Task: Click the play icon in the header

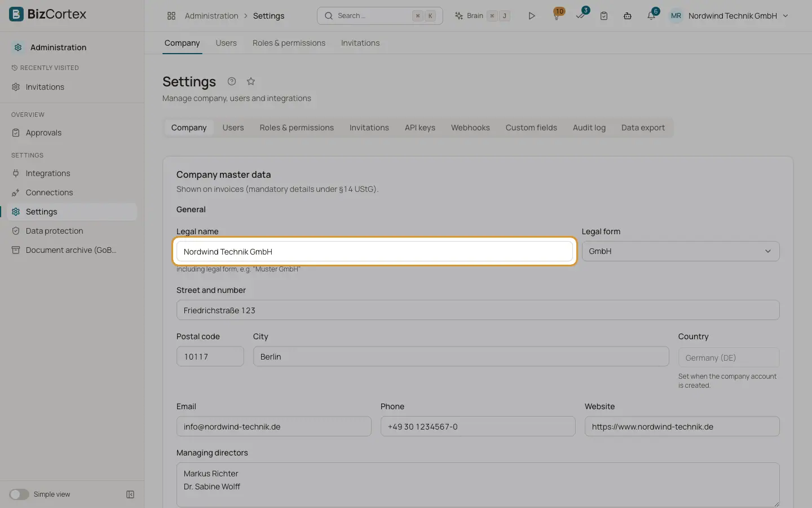Action: (531, 16)
